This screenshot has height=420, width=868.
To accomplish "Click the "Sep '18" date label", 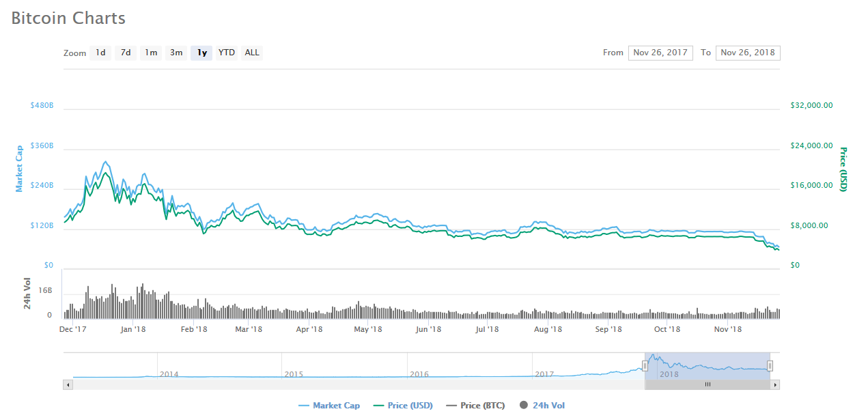I will coord(608,329).
